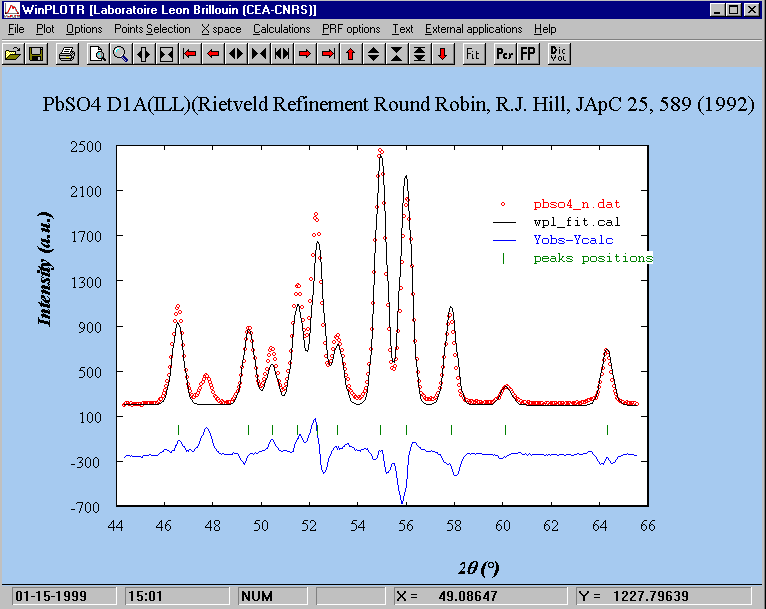Viewport: 766px width, 609px height.
Task: Click the pbso4_n.dat legend entry
Action: (576, 204)
